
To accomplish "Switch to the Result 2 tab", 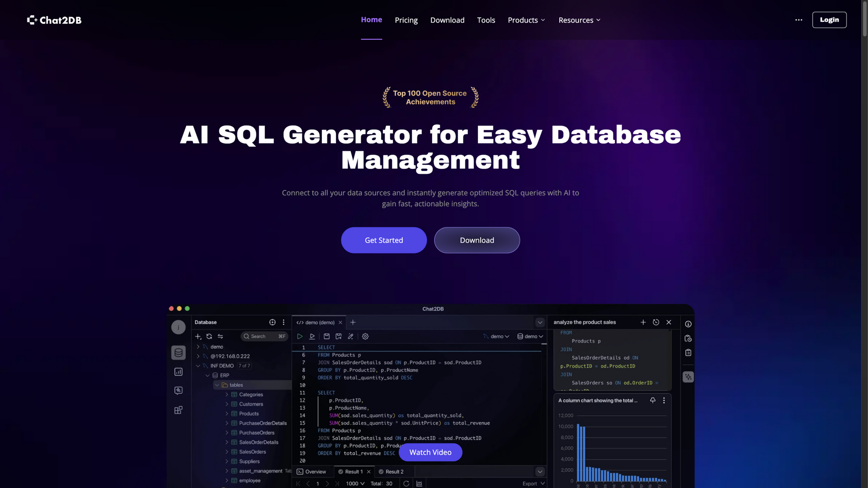I will click(391, 472).
